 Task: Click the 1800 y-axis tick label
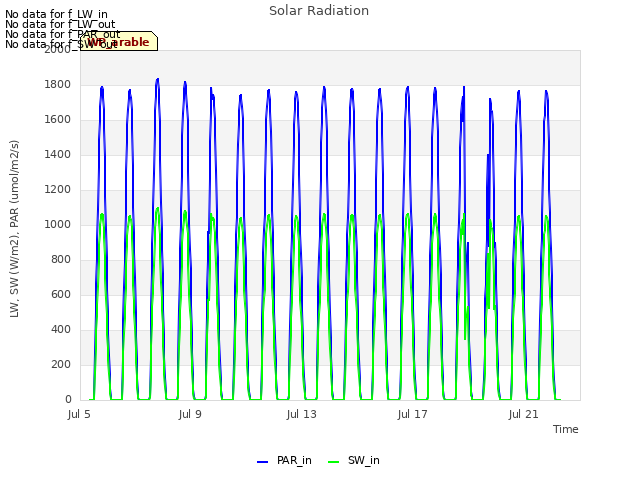[x=58, y=85]
